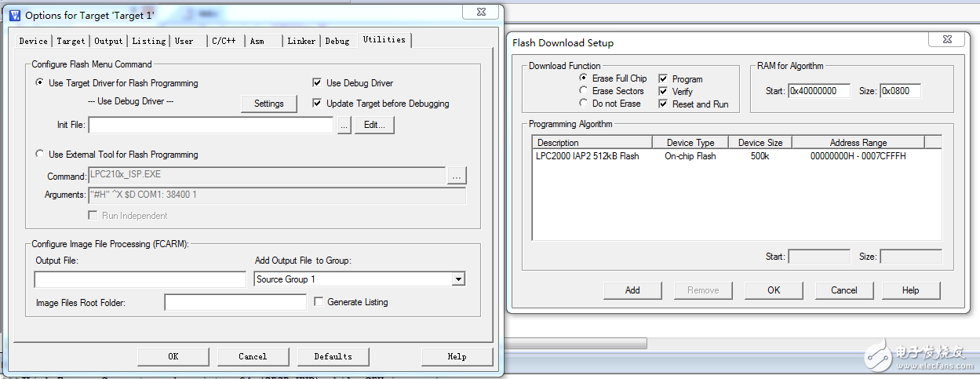The image size is (980, 379).
Task: Select LPC2000 IAP2 512kB Flash algorithm row
Action: click(587, 156)
